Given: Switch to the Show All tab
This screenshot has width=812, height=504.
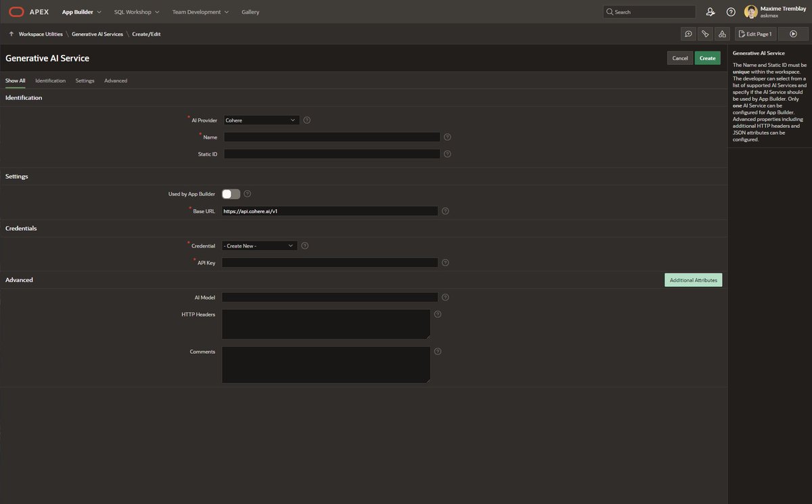Looking at the screenshot, I should pyautogui.click(x=16, y=81).
